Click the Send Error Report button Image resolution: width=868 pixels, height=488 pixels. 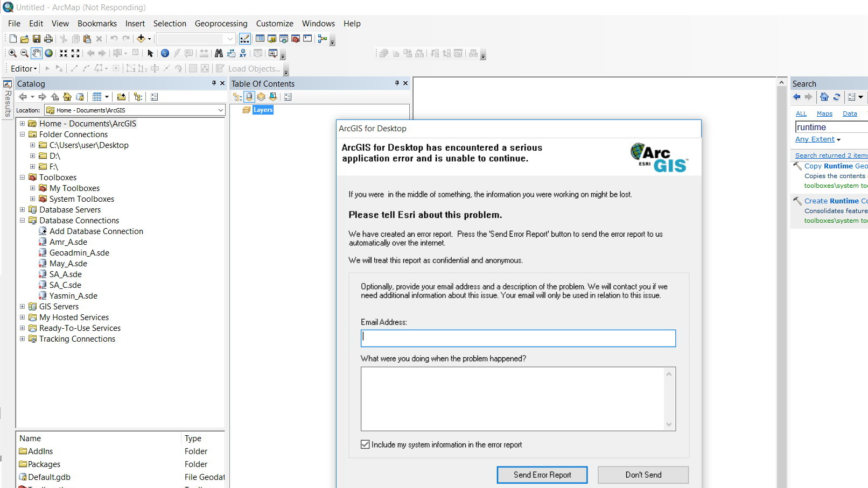click(x=542, y=475)
